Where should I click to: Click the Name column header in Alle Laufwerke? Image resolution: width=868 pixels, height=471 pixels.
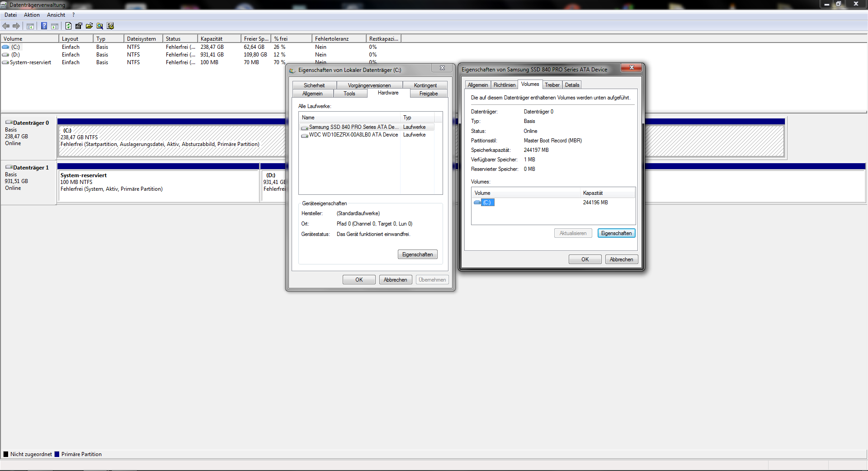click(349, 118)
